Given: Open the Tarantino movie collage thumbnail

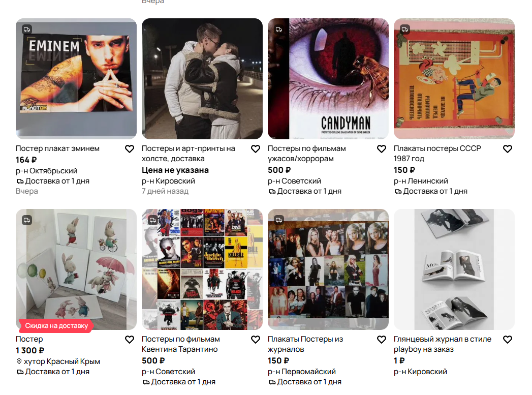Looking at the screenshot, I should pos(202,269).
